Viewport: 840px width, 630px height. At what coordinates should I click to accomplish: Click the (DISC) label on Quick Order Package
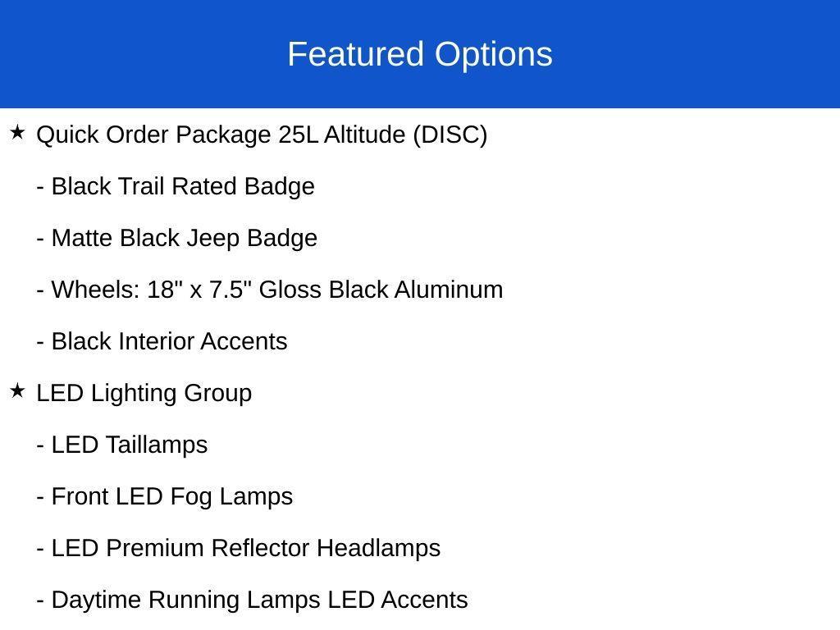point(450,135)
